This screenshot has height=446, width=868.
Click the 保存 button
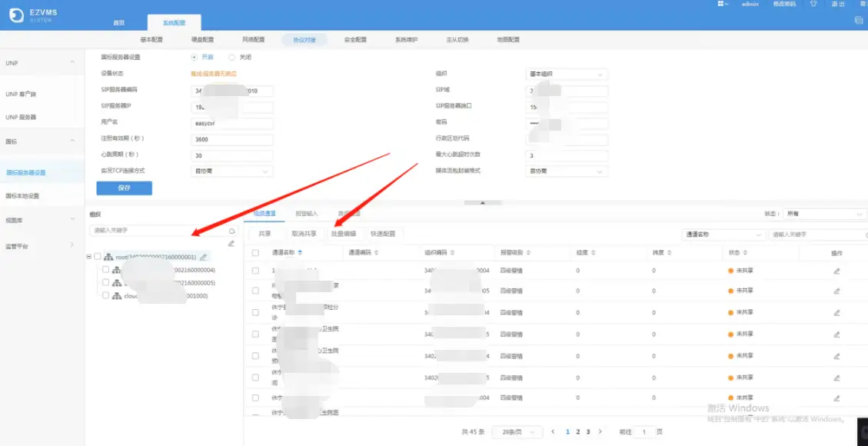click(x=124, y=188)
